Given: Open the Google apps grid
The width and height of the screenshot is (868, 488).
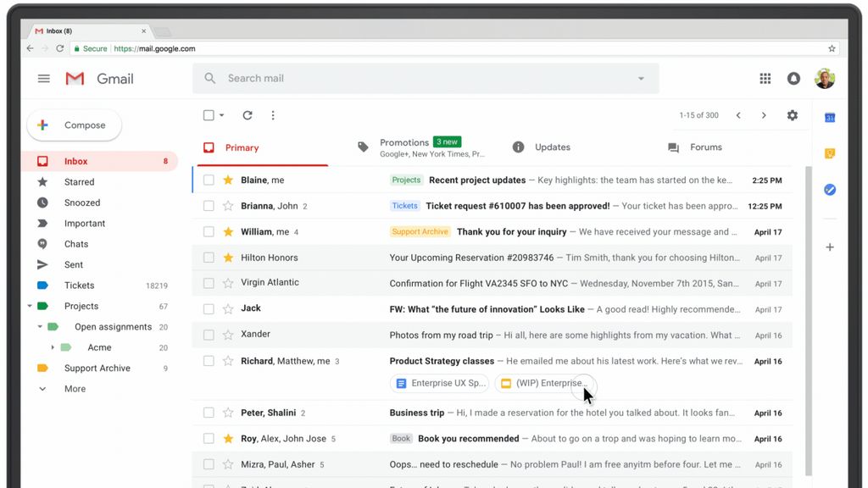Looking at the screenshot, I should pyautogui.click(x=765, y=78).
